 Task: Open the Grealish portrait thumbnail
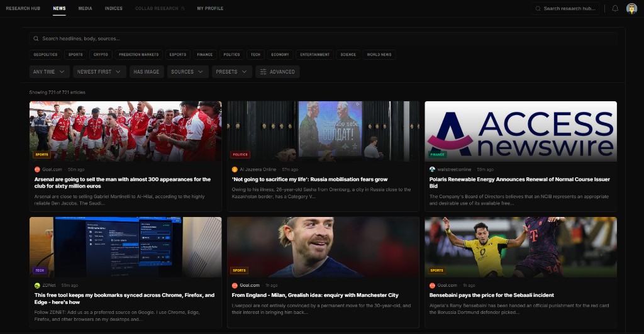[x=323, y=247]
